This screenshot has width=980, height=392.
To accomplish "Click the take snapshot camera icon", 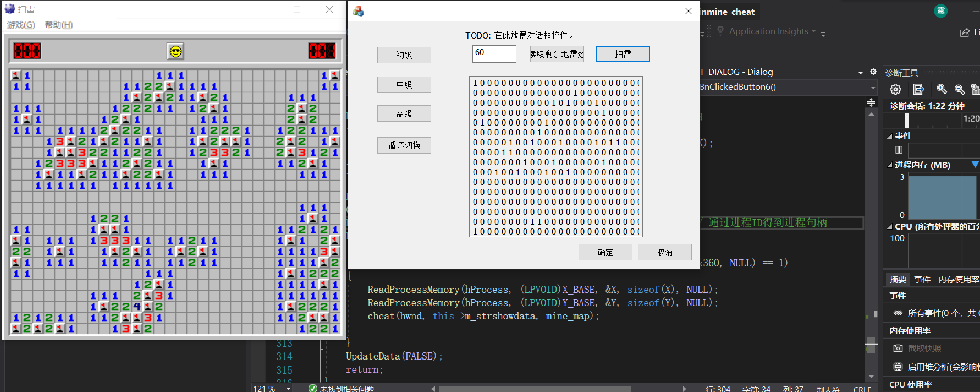I will tap(898, 348).
